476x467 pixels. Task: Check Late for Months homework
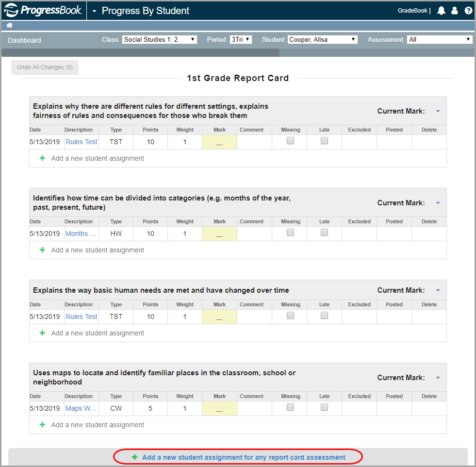point(325,232)
